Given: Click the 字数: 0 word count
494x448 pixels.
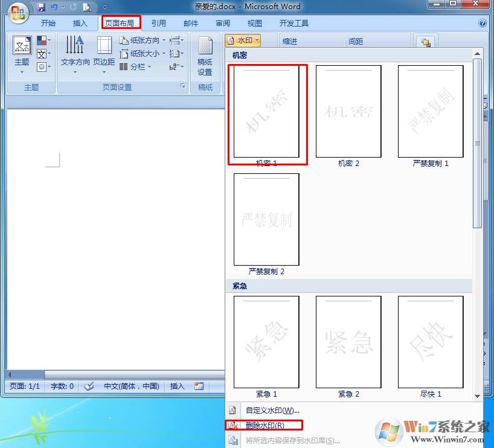Looking at the screenshot, I should pos(62,386).
